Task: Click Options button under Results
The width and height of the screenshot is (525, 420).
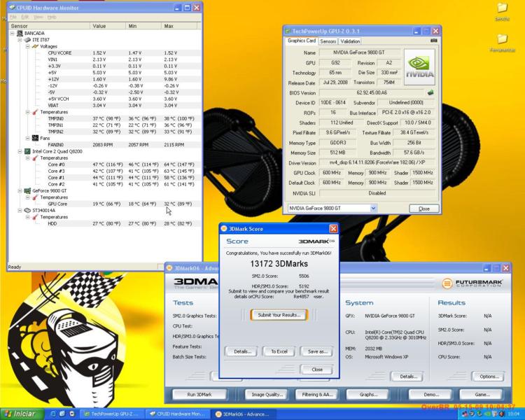Action: pos(489,377)
